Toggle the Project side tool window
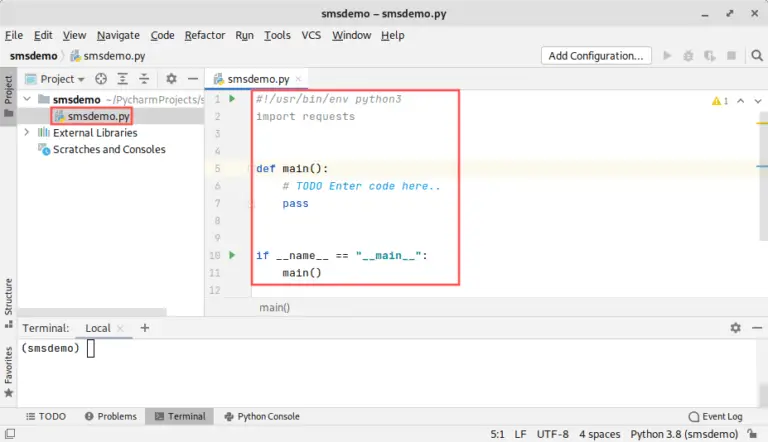768x442 pixels. (x=8, y=97)
